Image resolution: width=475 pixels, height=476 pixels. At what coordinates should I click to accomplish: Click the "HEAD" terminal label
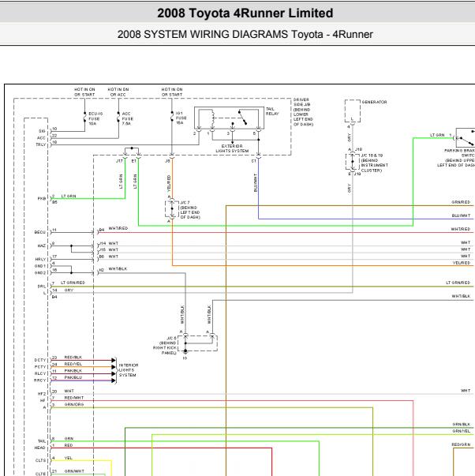(x=39, y=448)
